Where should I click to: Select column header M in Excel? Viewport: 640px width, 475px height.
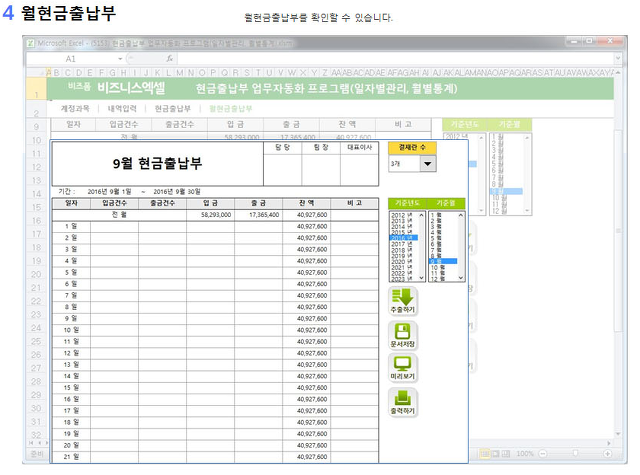point(180,73)
